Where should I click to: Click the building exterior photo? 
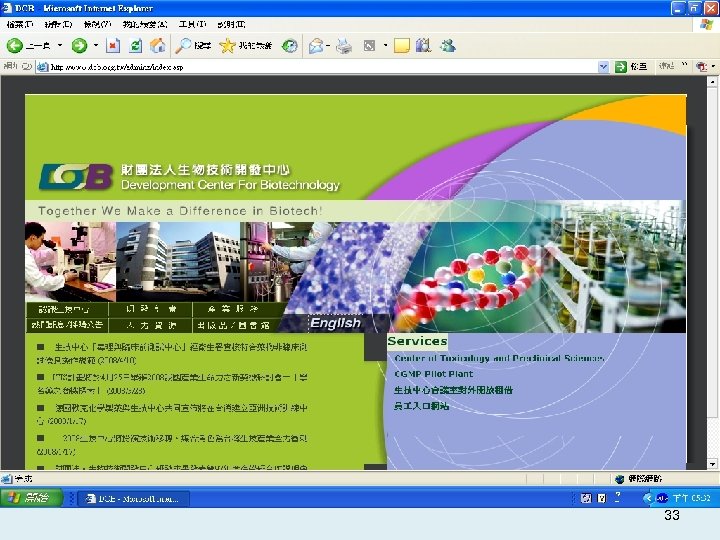[x=178, y=262]
